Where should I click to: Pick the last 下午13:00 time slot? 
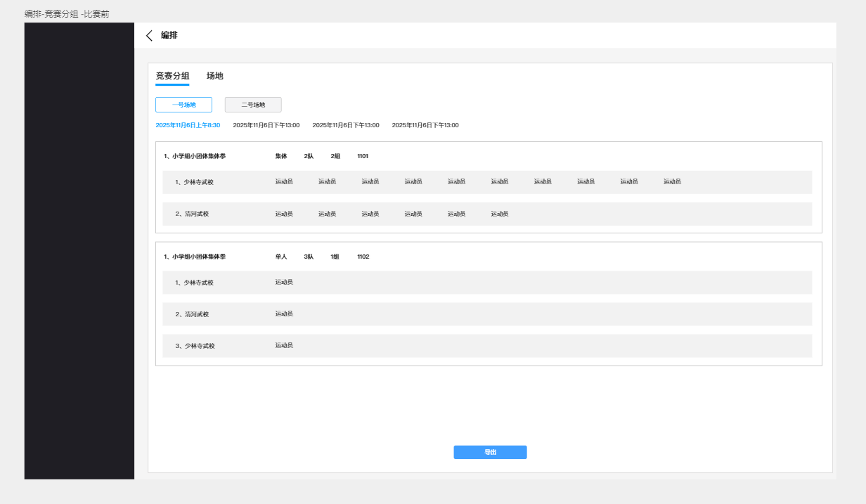(x=425, y=125)
